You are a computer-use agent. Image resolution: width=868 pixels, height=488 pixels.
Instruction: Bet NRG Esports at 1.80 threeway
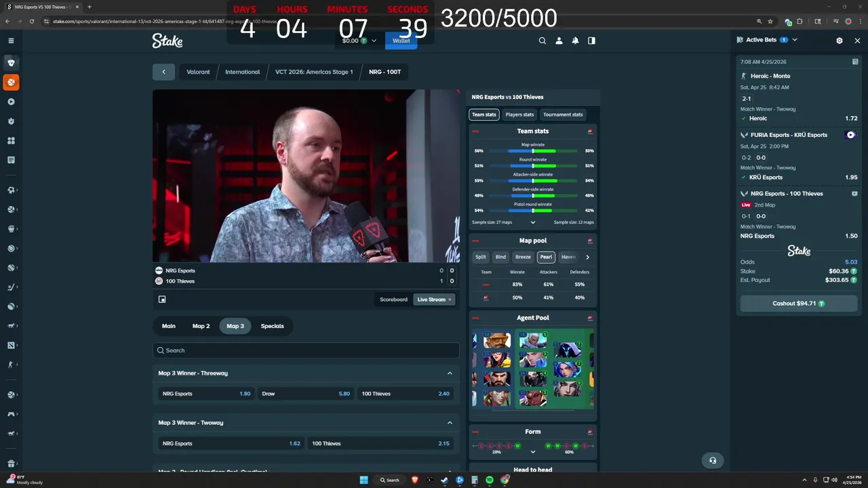pos(206,394)
